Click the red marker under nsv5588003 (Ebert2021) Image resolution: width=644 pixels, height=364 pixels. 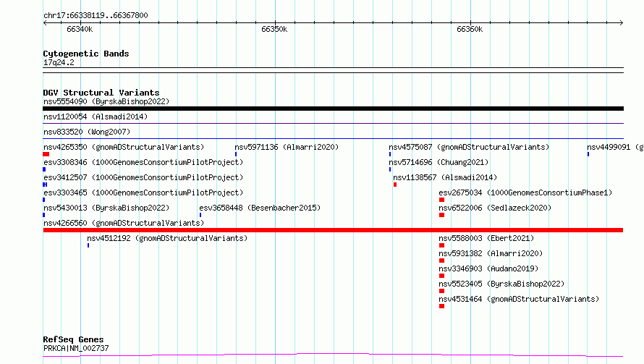[x=441, y=245]
